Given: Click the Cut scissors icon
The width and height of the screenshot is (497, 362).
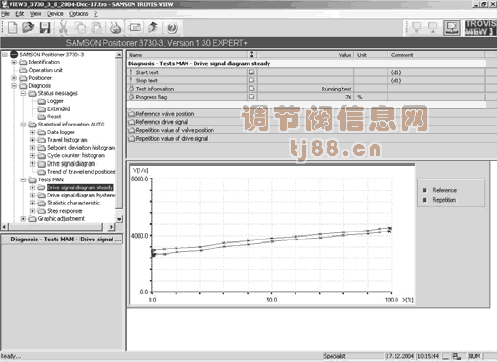Looking at the screenshot, I should point(63,28).
